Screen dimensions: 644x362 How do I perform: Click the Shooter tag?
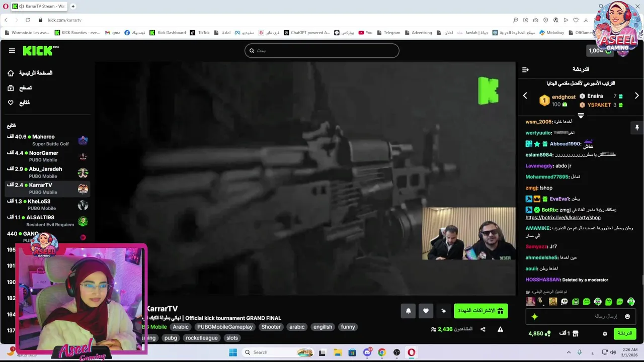click(x=271, y=327)
